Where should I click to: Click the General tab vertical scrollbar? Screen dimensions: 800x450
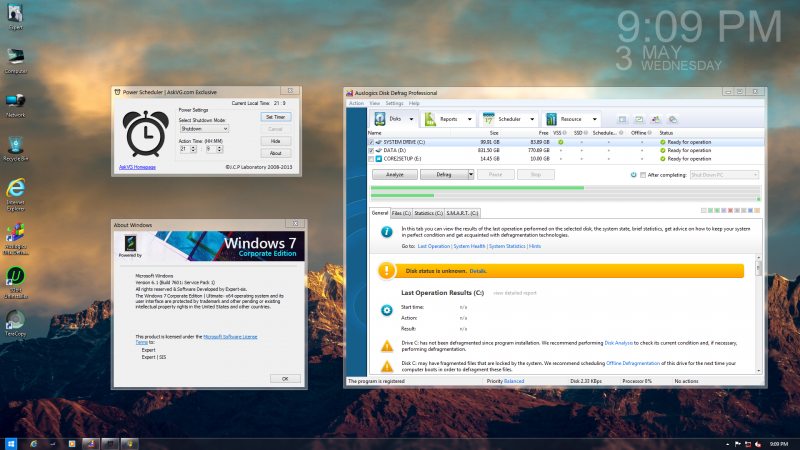click(x=759, y=315)
